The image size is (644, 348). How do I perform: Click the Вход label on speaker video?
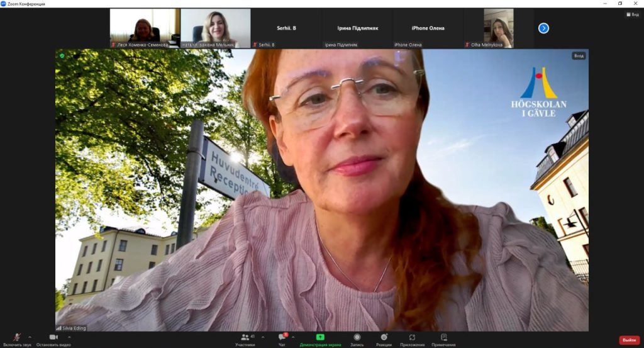[579, 56]
